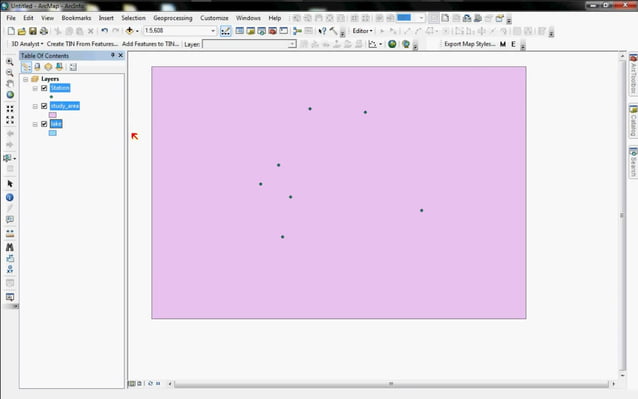Click the Fixed Zoom In icon
Viewport: 638px width, 399px height.
click(10, 109)
